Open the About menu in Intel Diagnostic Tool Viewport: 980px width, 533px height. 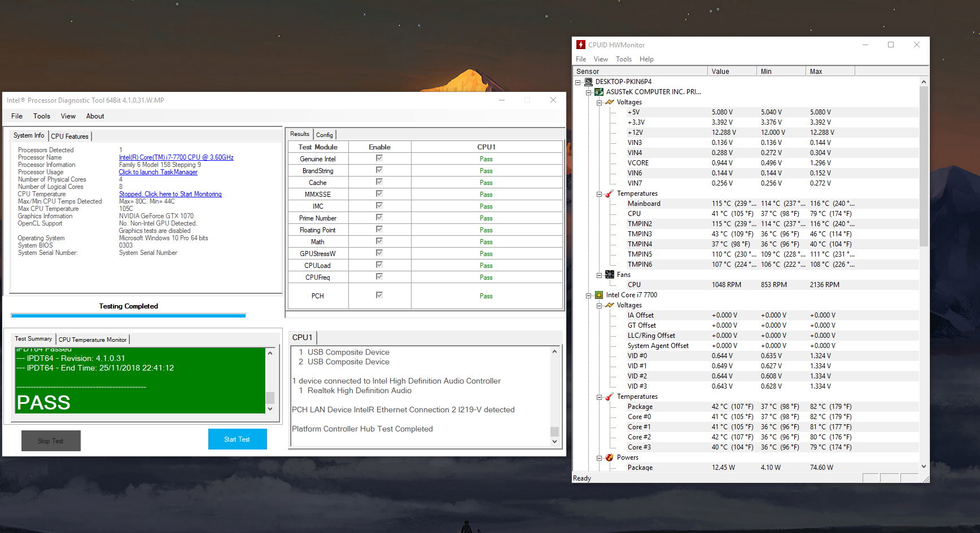pos(95,116)
